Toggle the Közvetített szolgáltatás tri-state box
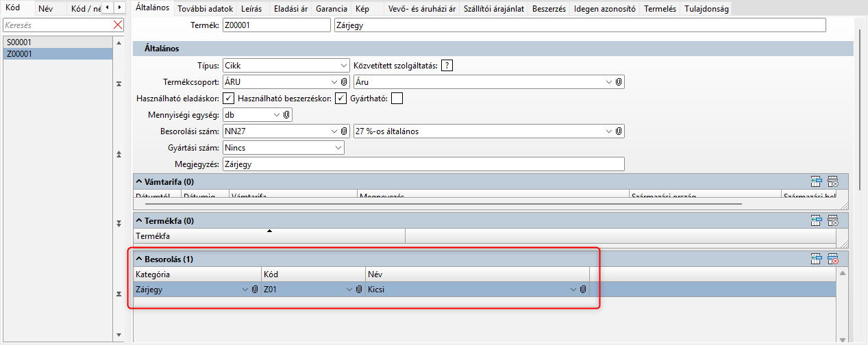The height and width of the screenshot is (345, 868). [447, 66]
